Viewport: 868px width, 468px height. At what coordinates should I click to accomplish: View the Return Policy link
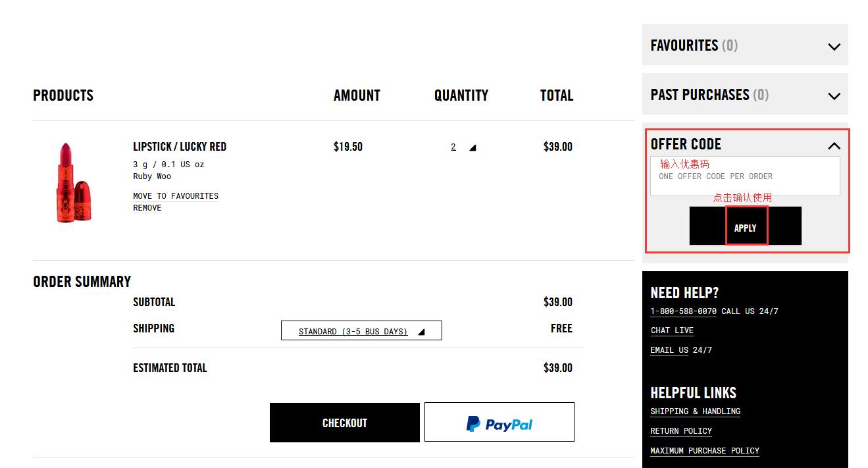[681, 431]
